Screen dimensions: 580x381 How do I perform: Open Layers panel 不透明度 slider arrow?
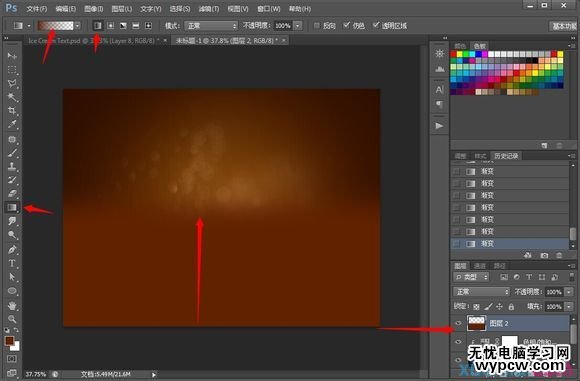click(569, 292)
